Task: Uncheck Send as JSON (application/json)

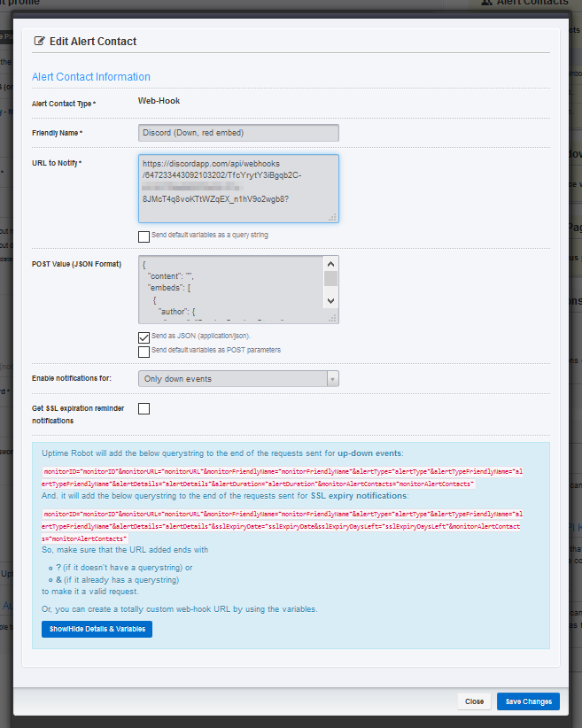Action: coord(144,337)
